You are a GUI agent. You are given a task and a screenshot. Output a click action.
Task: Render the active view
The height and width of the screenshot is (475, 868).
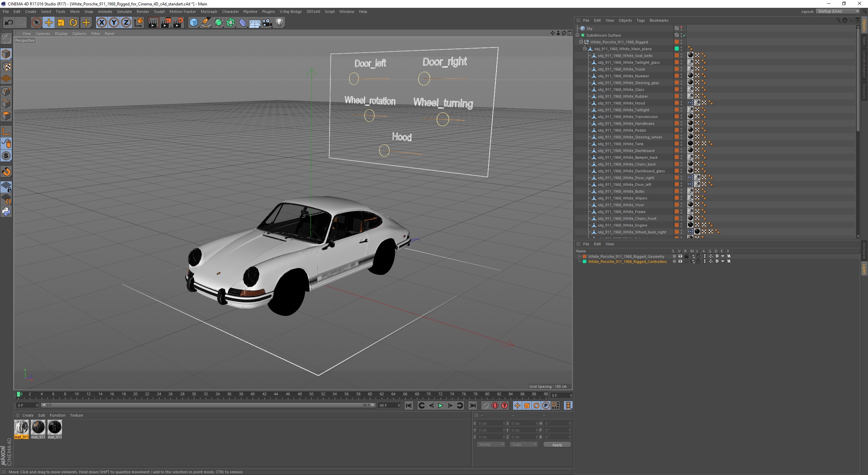click(x=153, y=23)
